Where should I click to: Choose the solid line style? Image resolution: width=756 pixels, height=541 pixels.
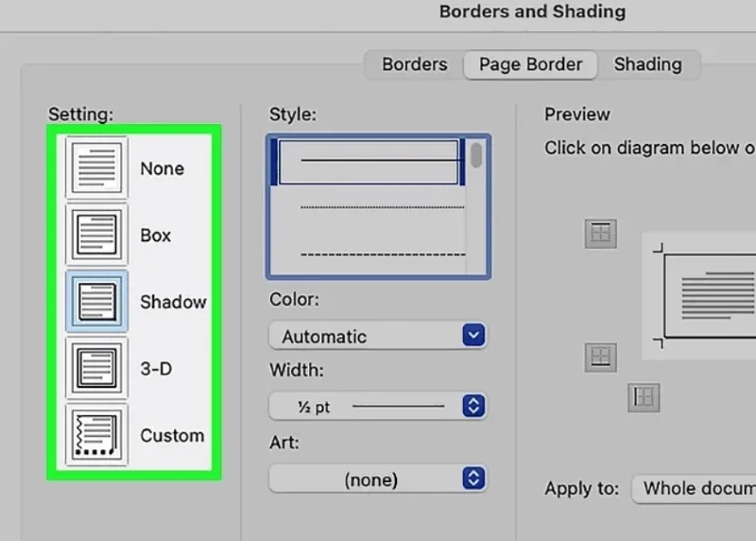pos(369,162)
